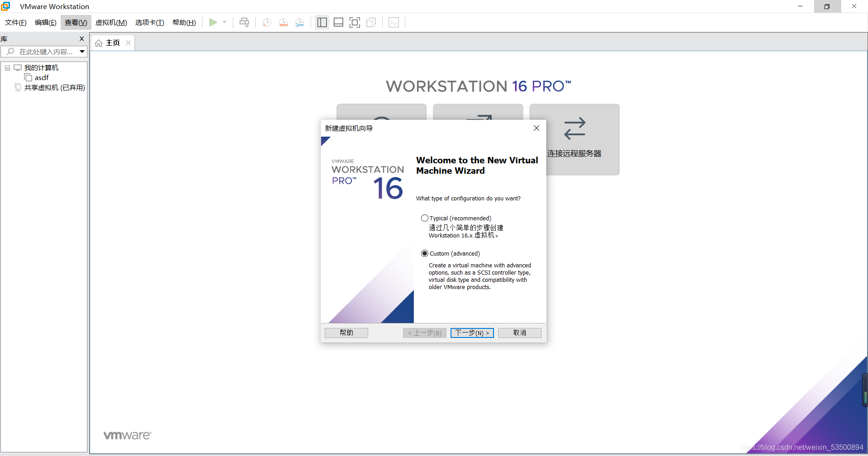
Task: Open the library search filter dropdown
Action: point(82,52)
